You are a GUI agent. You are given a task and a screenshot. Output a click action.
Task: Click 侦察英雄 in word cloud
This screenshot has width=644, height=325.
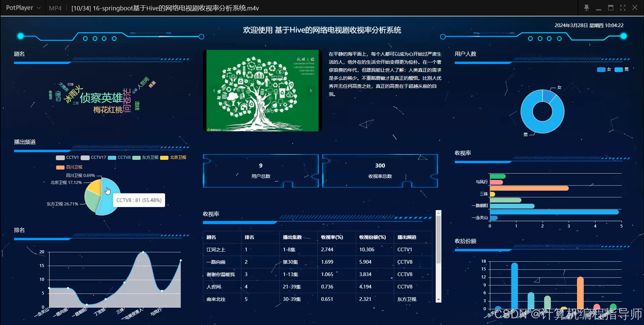coord(101,98)
